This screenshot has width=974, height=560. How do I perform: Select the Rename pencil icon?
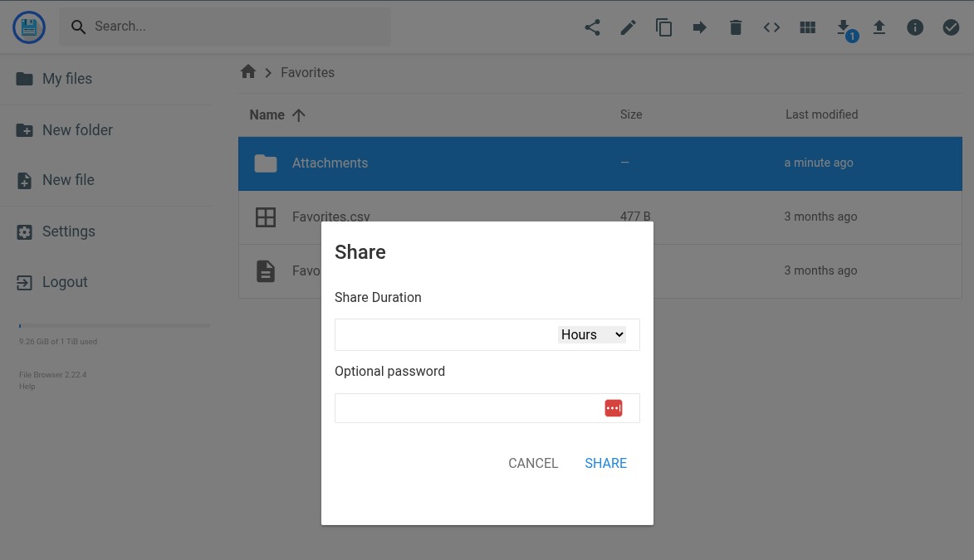628,27
